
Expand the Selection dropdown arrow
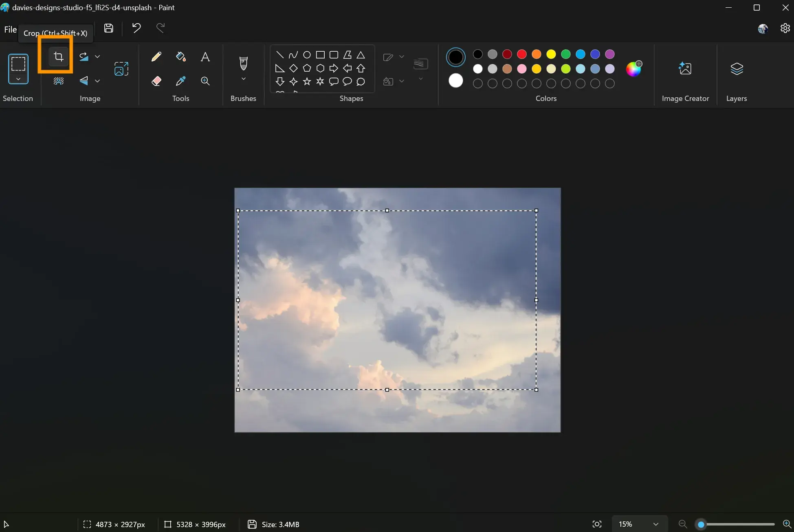[x=18, y=79]
